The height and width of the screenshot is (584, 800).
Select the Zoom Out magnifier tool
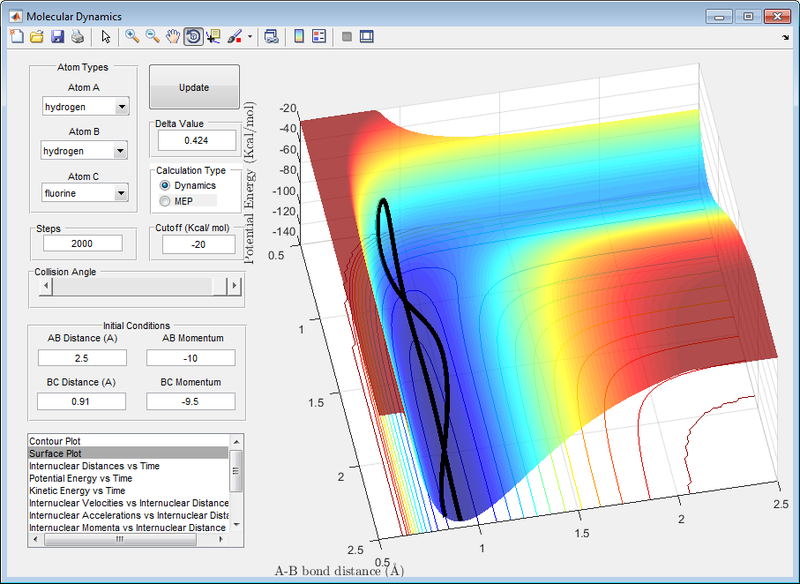[153, 37]
